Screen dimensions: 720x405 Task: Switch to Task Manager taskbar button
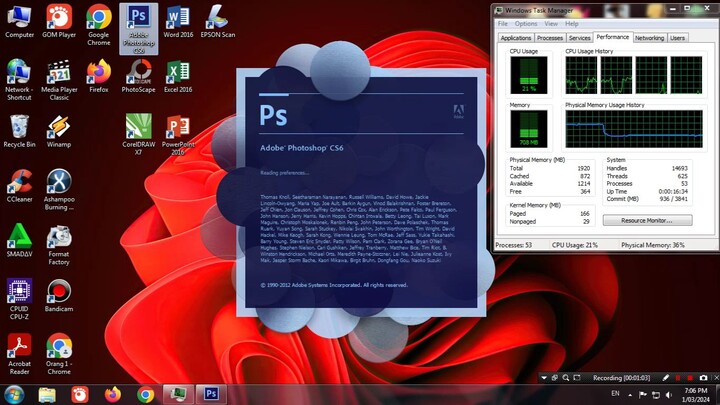tap(178, 394)
